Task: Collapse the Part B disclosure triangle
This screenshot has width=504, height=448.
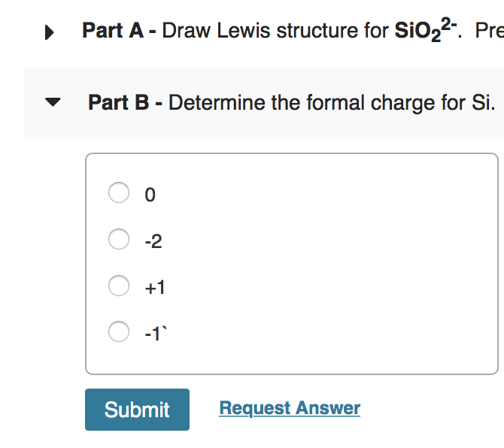Action: point(52,103)
